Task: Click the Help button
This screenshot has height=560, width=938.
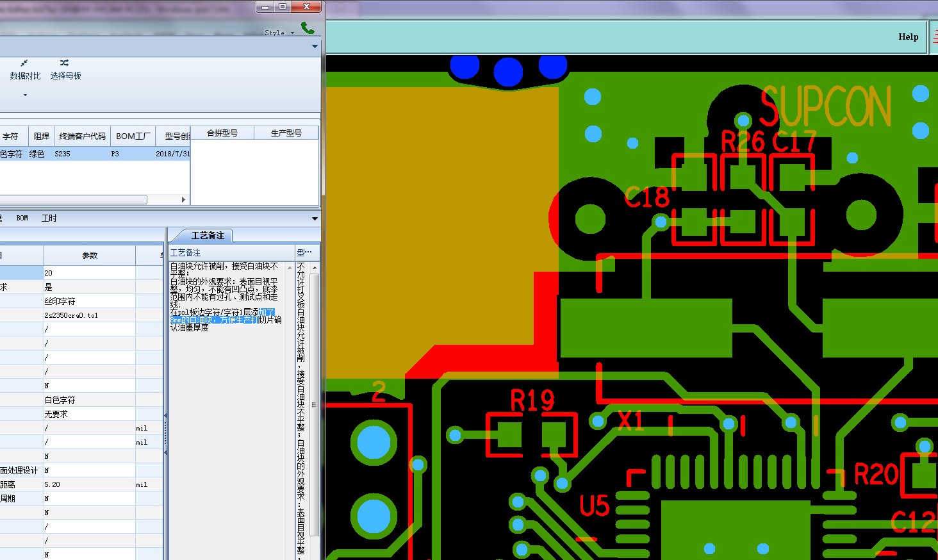Action: coord(908,37)
